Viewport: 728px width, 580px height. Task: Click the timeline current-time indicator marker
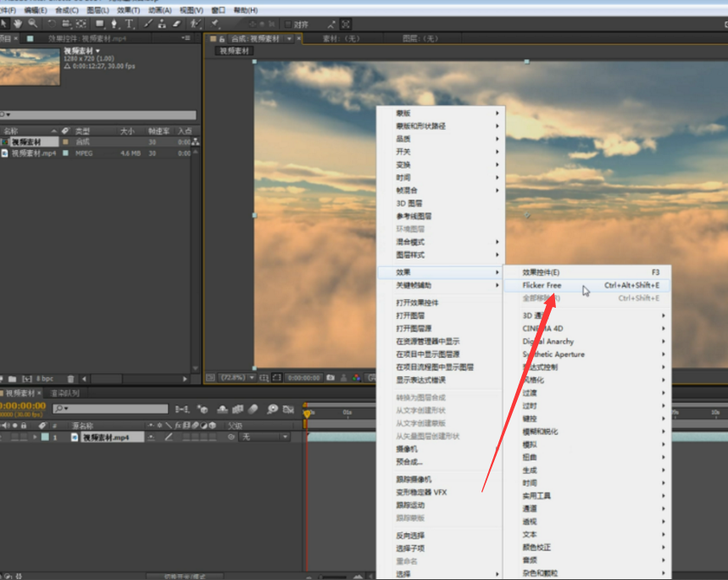tap(307, 413)
